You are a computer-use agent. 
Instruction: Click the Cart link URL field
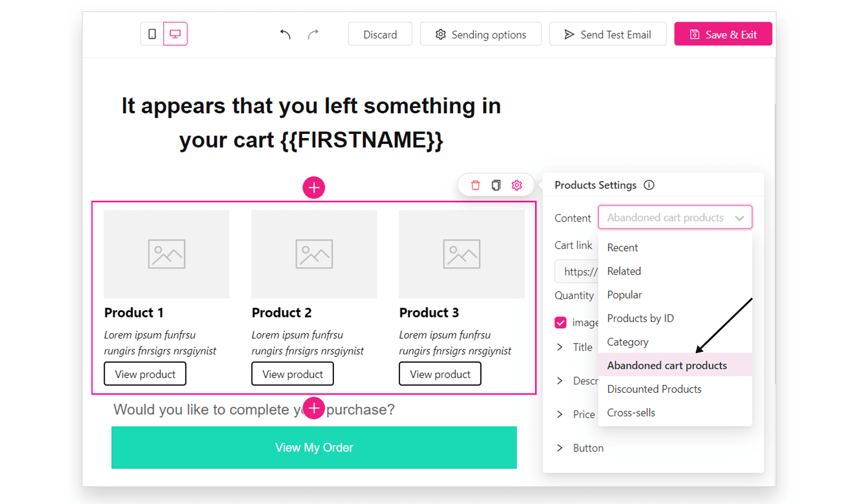tap(577, 272)
